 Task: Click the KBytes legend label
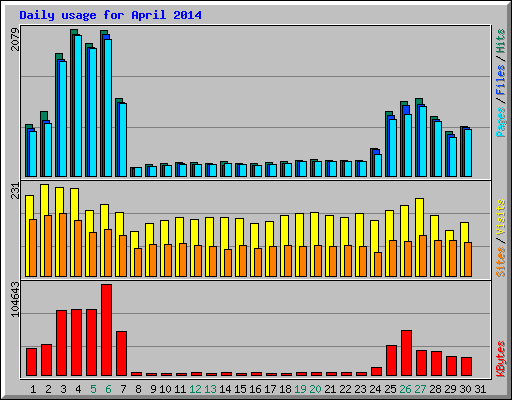(x=501, y=359)
